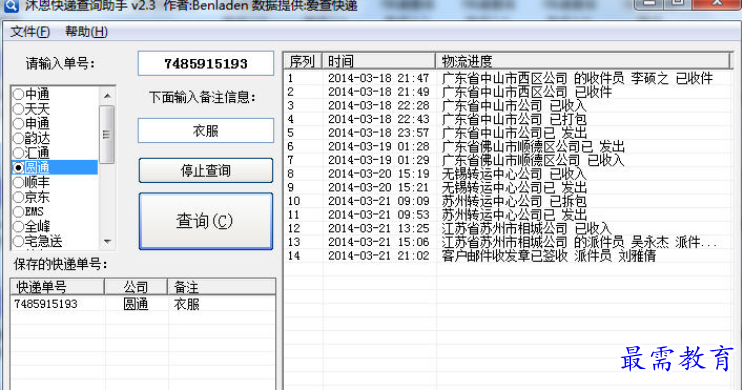Select saved tracking number 7485915193 row
Image resolution: width=742 pixels, height=390 pixels.
coord(143,304)
